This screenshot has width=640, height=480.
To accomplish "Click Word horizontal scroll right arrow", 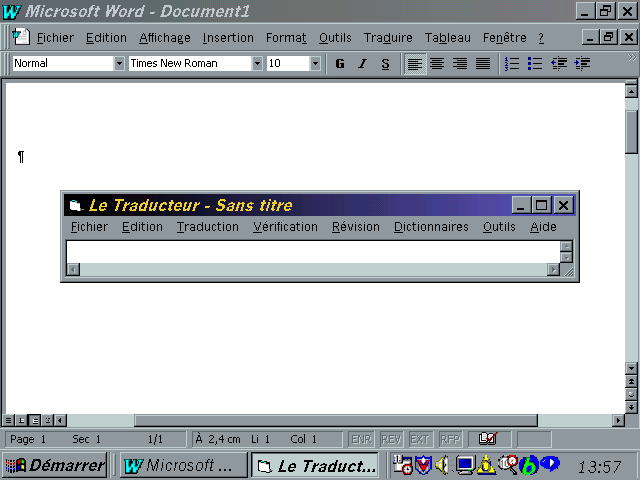I will pyautogui.click(x=618, y=420).
